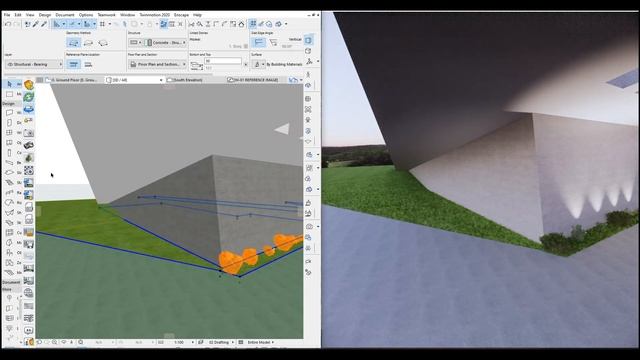Click the By Building Materials surface label
The height and width of the screenshot is (360, 640).
pyautogui.click(x=284, y=64)
